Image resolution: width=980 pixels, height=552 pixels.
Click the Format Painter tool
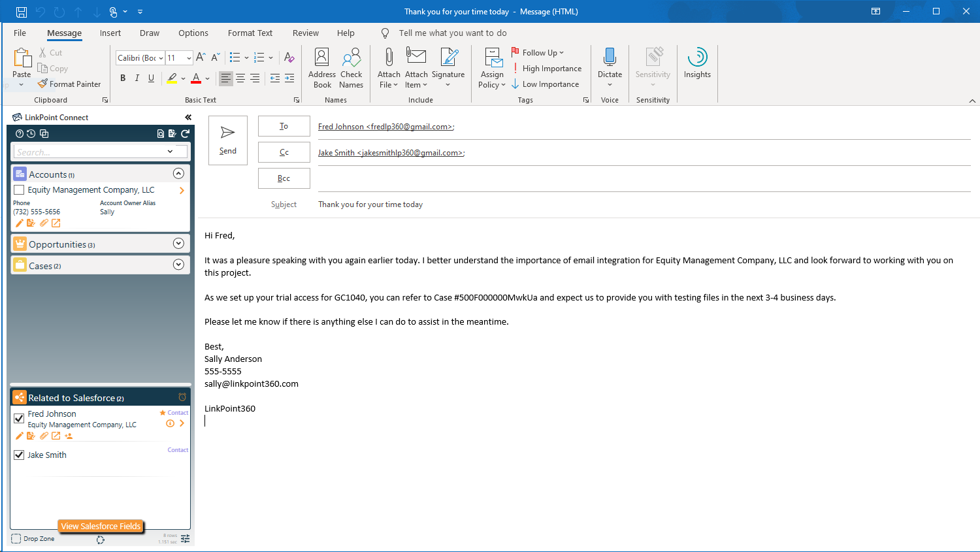click(69, 84)
